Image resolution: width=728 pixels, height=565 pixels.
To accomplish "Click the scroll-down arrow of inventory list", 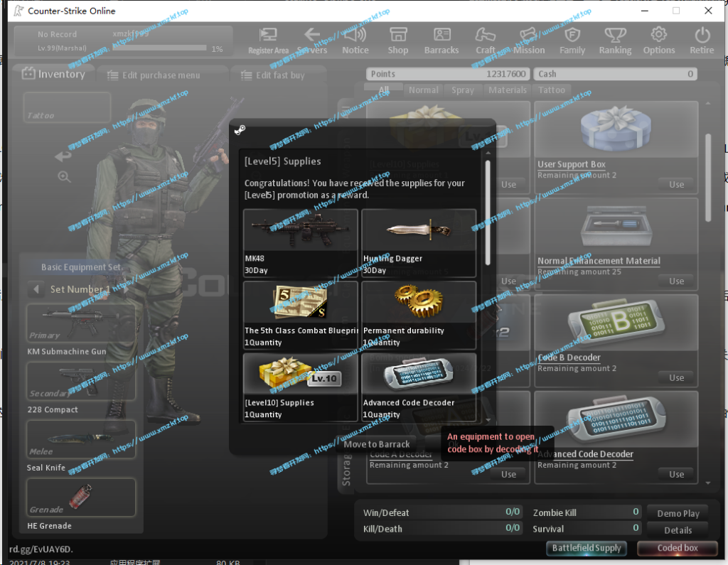I will click(x=708, y=483).
